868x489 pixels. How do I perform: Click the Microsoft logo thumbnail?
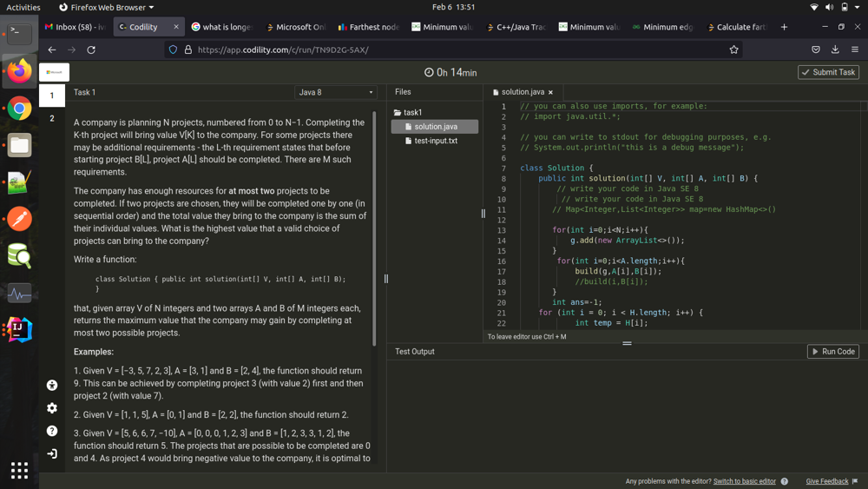click(x=54, y=73)
